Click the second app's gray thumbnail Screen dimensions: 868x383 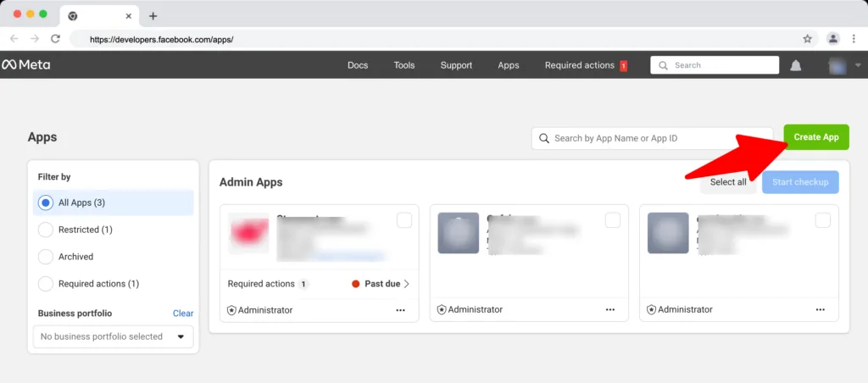click(459, 233)
